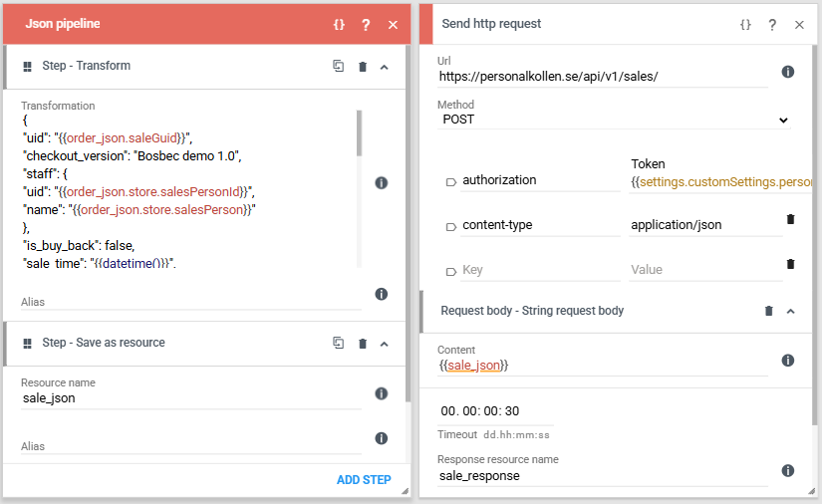Delete the Save as resource step
Image resolution: width=822 pixels, height=504 pixels.
[363, 344]
